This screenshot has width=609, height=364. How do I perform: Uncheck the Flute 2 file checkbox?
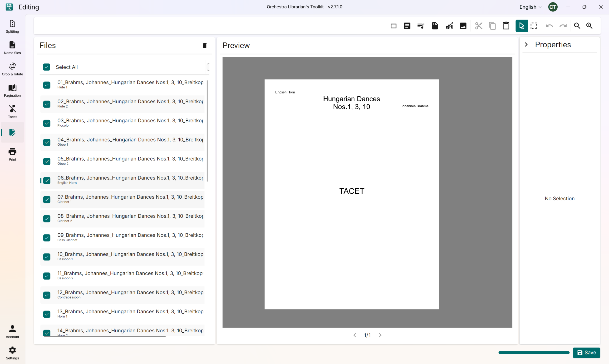tap(47, 104)
